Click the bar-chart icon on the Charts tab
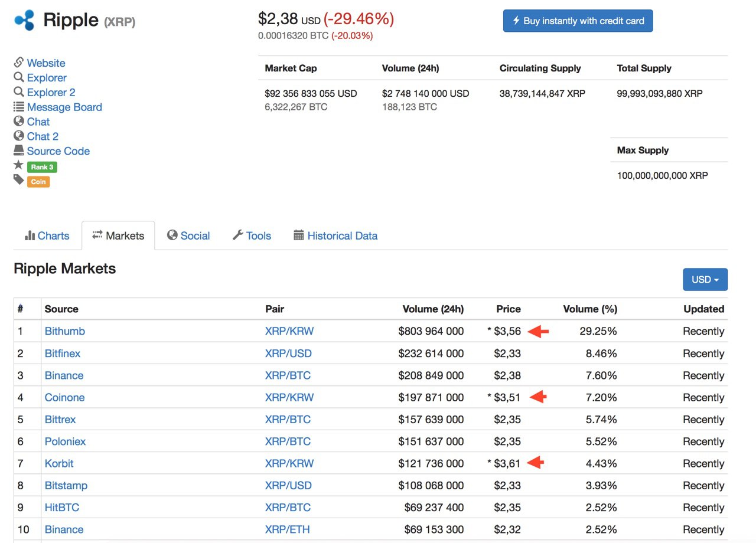 [30, 235]
